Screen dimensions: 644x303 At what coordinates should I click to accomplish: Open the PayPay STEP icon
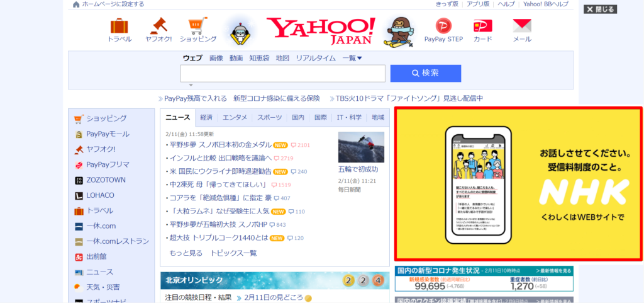pyautogui.click(x=443, y=26)
